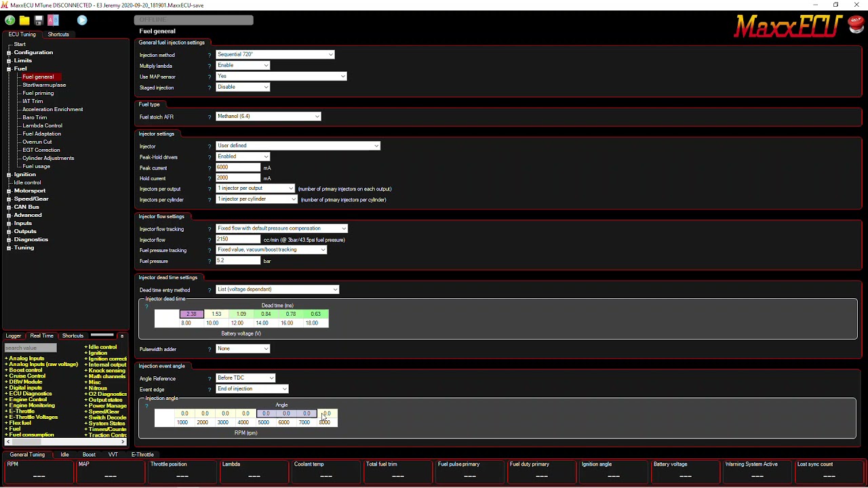The width and height of the screenshot is (868, 488).
Task: Click the green connect-to-ECU icon
Action: click(x=9, y=20)
